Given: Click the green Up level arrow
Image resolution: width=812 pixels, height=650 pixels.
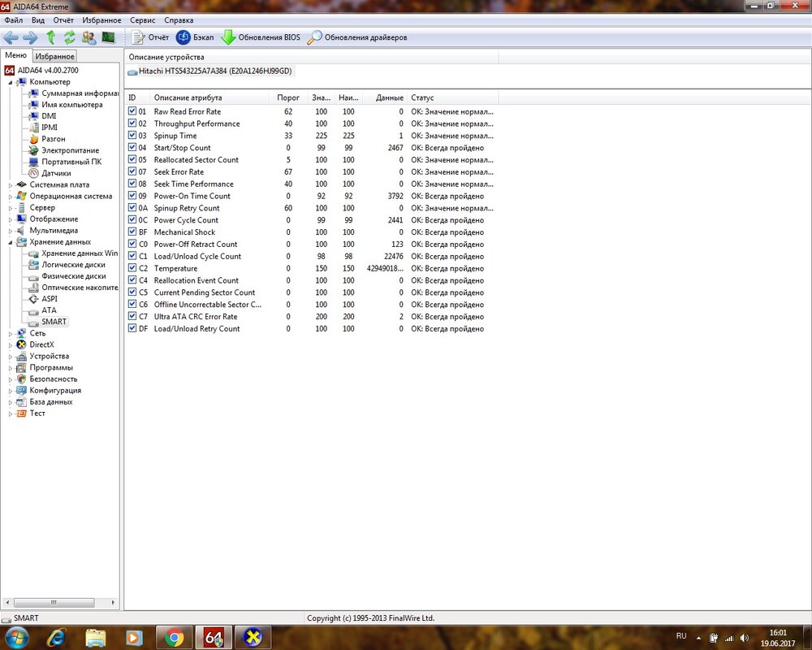Looking at the screenshot, I should coord(50,37).
